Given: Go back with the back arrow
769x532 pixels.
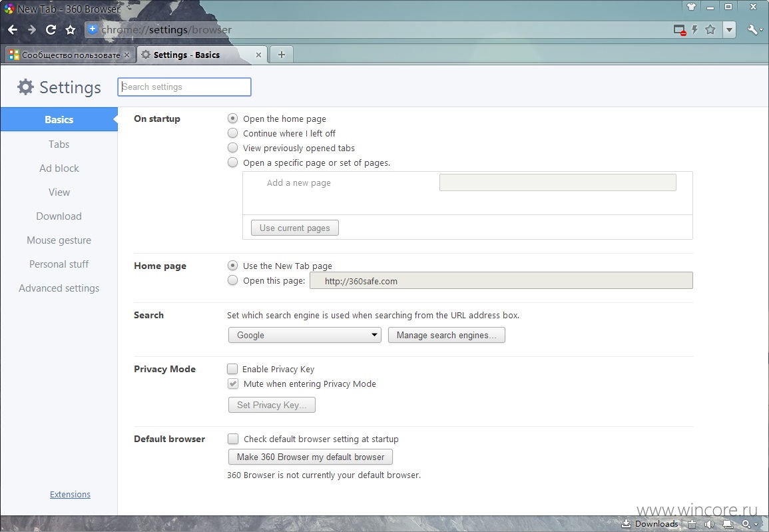Looking at the screenshot, I should (x=13, y=30).
